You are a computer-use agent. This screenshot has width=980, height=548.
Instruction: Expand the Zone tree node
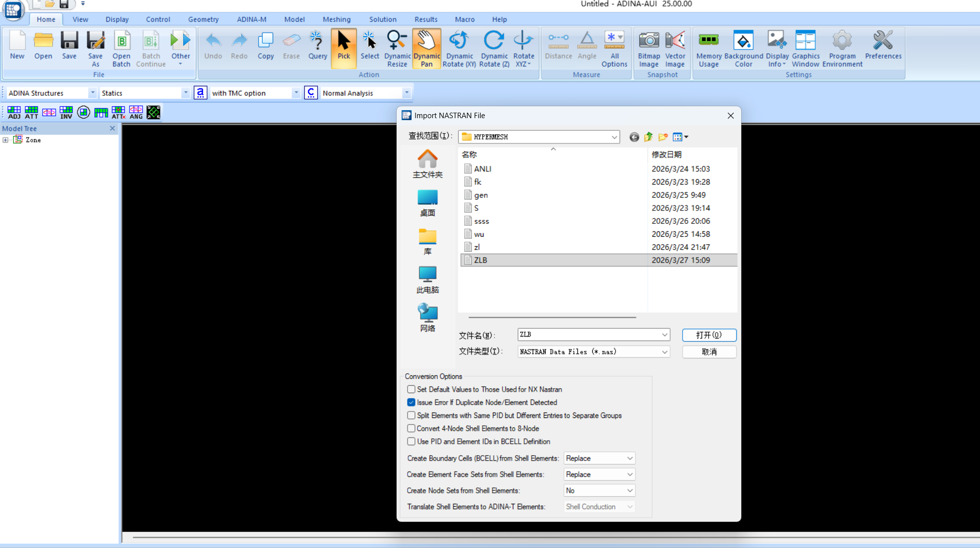(x=5, y=140)
